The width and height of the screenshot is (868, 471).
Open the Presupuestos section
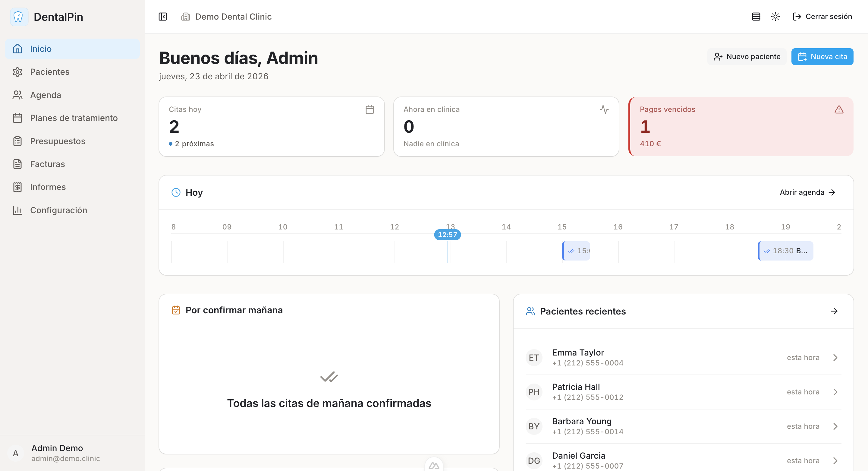(x=58, y=141)
